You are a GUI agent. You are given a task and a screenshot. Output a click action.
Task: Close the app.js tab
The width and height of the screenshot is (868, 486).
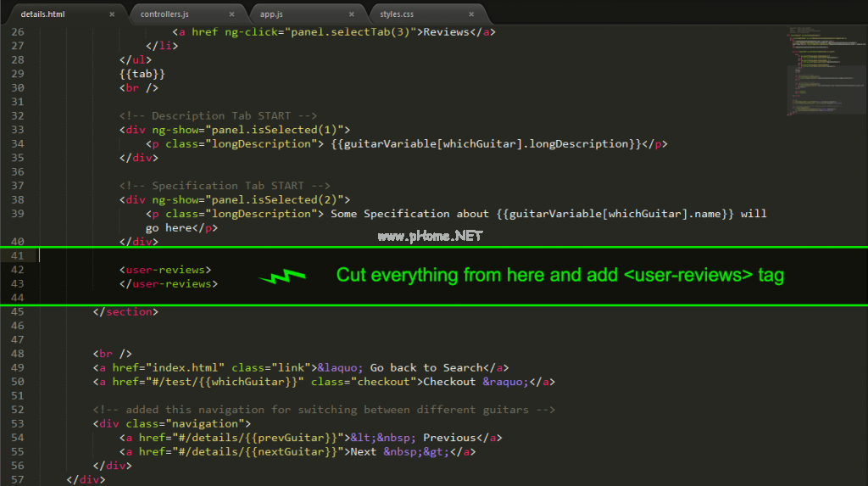[350, 14]
